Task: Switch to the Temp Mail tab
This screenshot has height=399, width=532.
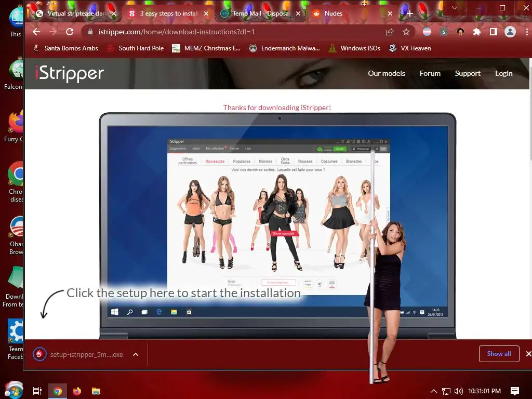Action: click(260, 14)
